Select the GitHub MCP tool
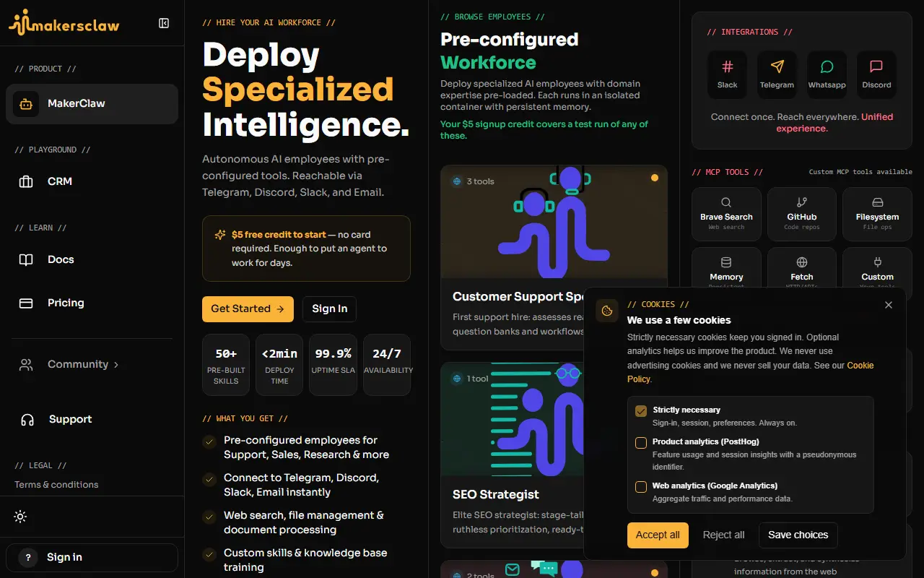 [x=802, y=214]
